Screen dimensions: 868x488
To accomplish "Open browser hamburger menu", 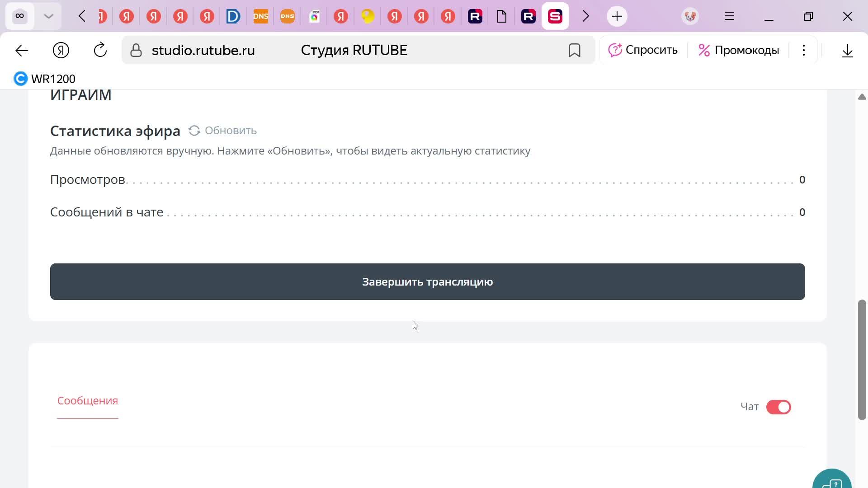I will pos(729,16).
